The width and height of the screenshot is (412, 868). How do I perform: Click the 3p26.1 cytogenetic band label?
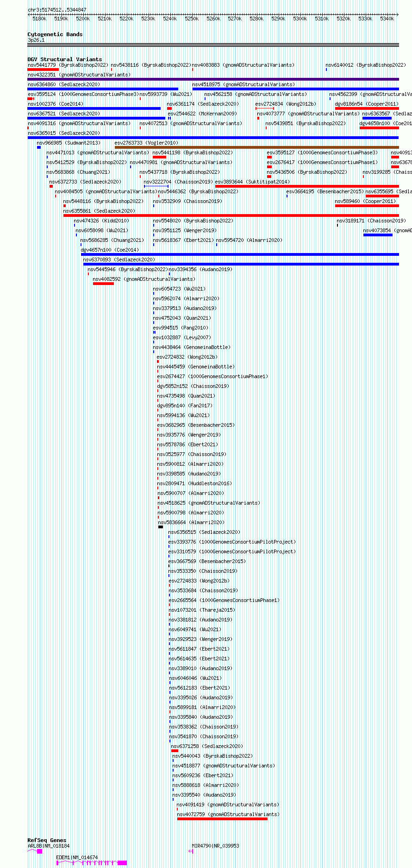(x=36, y=40)
